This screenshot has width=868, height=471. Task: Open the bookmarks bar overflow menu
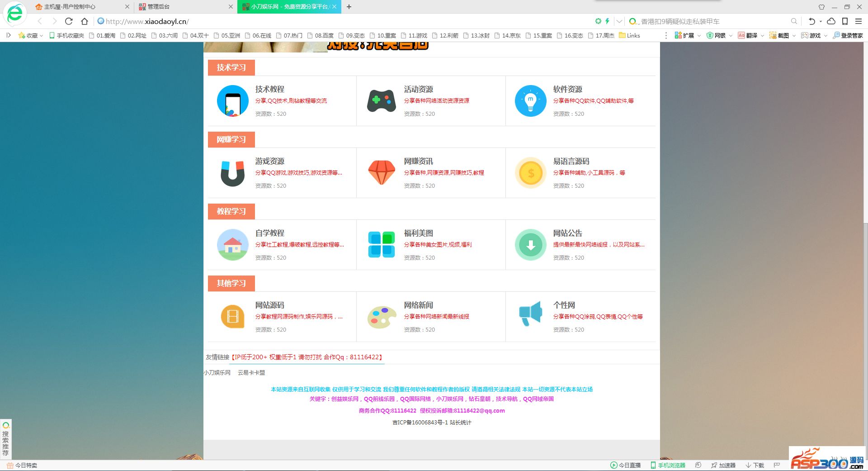click(665, 35)
